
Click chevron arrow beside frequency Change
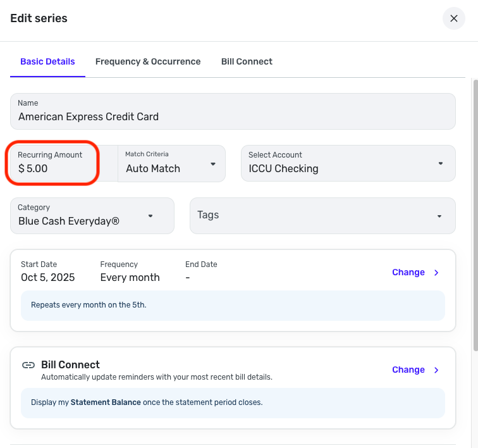tap(436, 273)
